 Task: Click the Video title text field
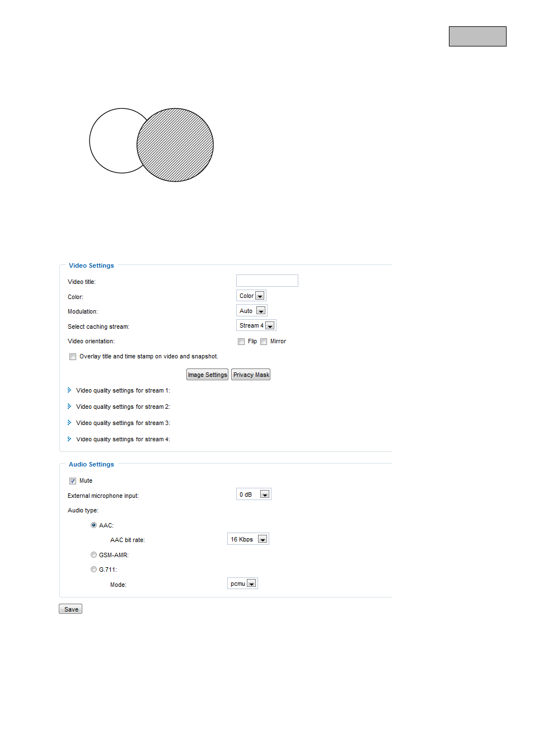click(x=267, y=281)
